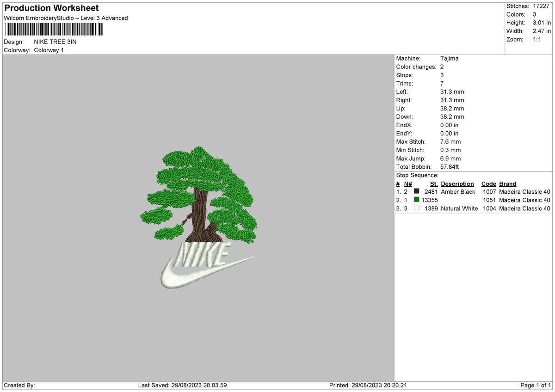This screenshot has height=392, width=555.
Task: Click the Brand column header
Action: pyautogui.click(x=507, y=184)
